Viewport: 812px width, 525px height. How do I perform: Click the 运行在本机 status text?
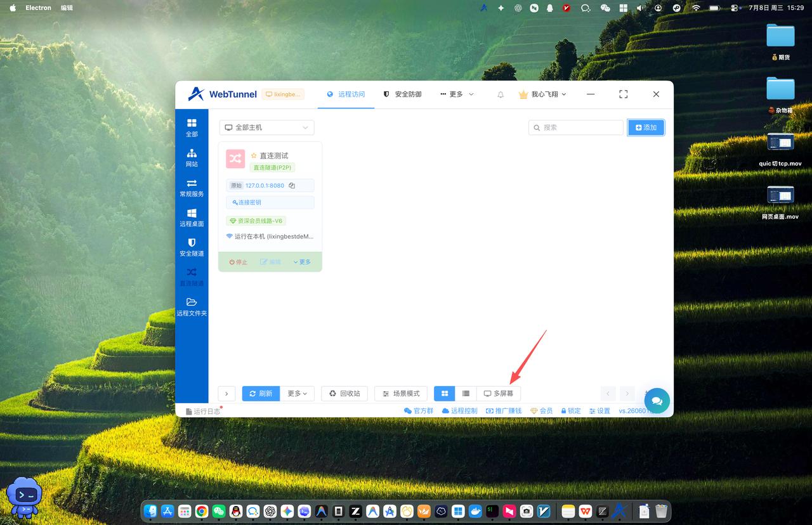(270, 237)
